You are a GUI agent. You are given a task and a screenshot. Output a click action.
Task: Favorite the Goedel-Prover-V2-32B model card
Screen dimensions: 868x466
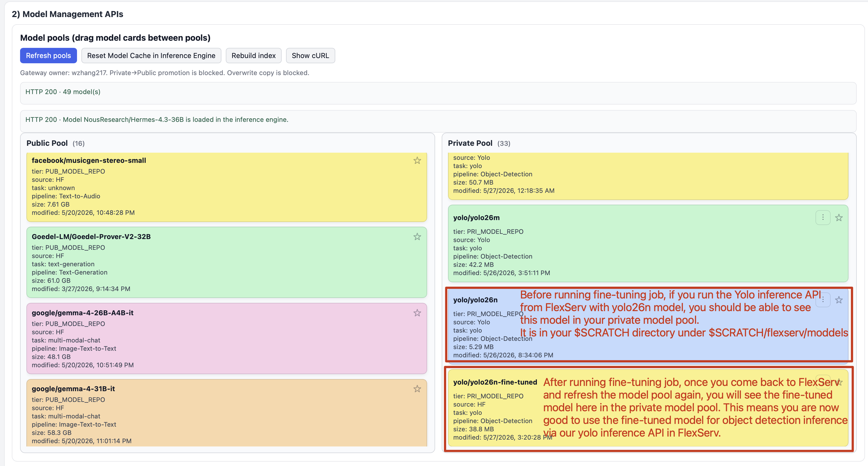(x=417, y=237)
